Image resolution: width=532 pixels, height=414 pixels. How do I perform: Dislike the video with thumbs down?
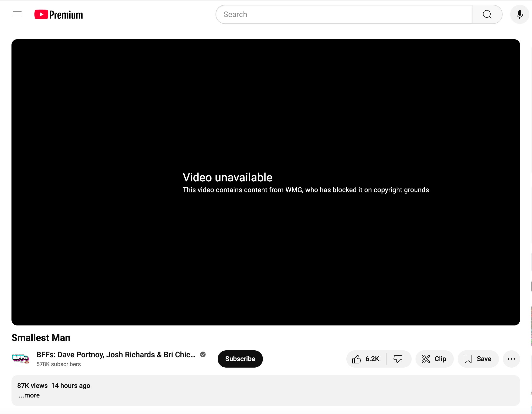pos(398,359)
